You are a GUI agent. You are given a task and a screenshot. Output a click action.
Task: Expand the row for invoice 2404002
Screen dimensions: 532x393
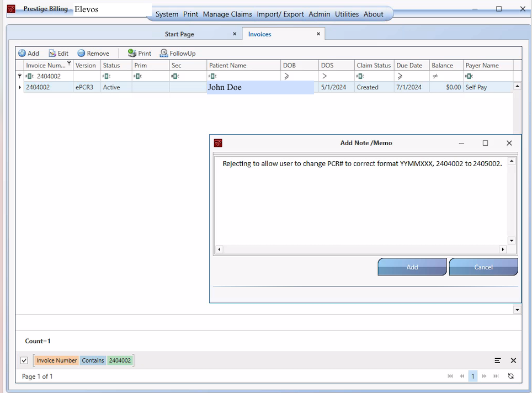tap(20, 87)
